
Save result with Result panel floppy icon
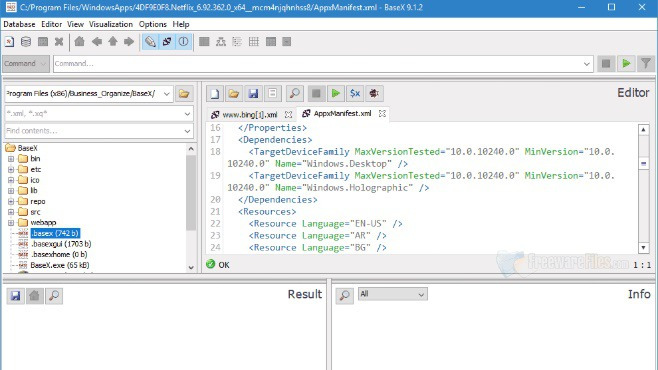[16, 296]
